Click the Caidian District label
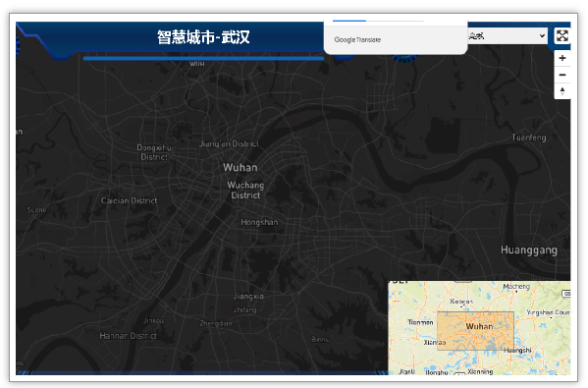588x388 pixels. [129, 200]
